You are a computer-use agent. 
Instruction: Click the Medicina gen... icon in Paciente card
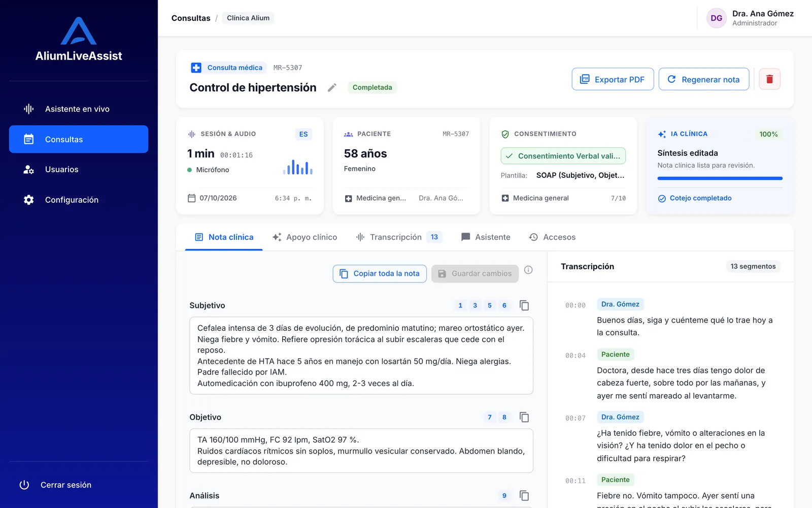[x=348, y=199]
